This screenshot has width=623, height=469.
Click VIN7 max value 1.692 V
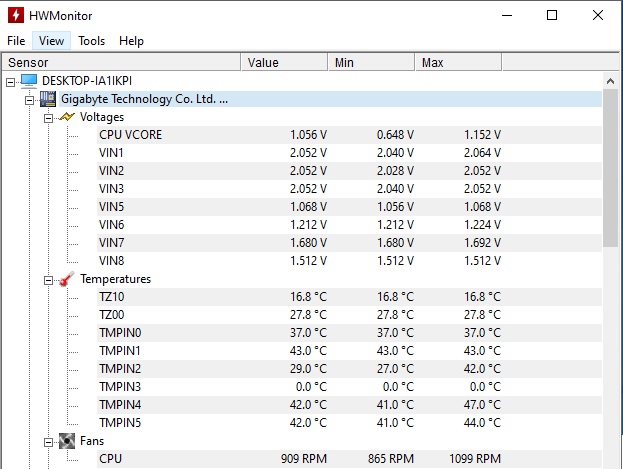coord(482,243)
